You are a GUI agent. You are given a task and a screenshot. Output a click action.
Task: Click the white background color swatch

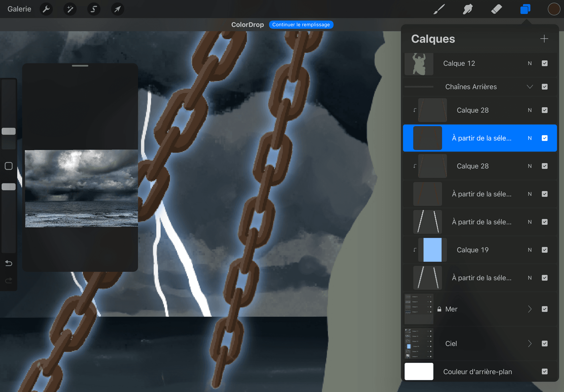point(419,371)
